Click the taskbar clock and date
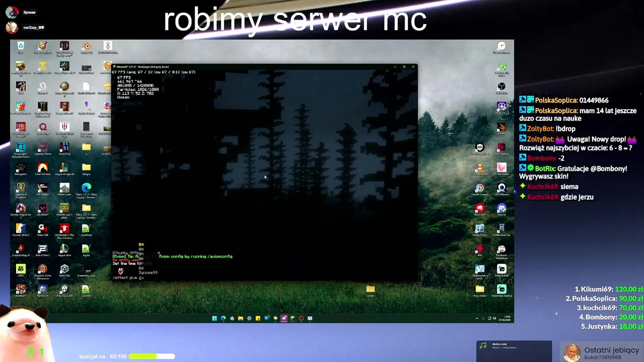 (505, 318)
